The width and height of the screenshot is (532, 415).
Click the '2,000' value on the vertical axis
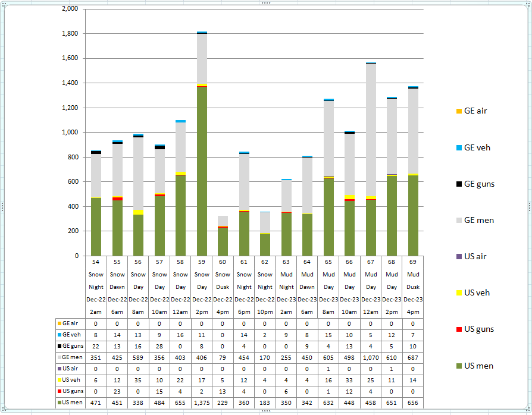[x=70, y=8]
